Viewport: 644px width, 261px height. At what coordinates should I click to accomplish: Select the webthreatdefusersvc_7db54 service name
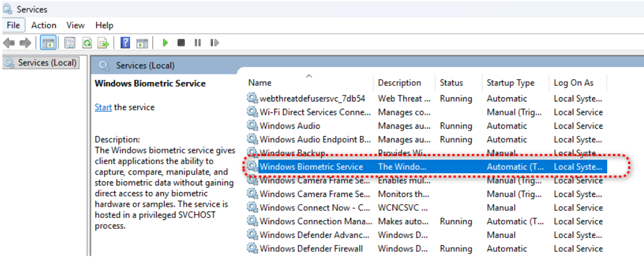tap(312, 98)
